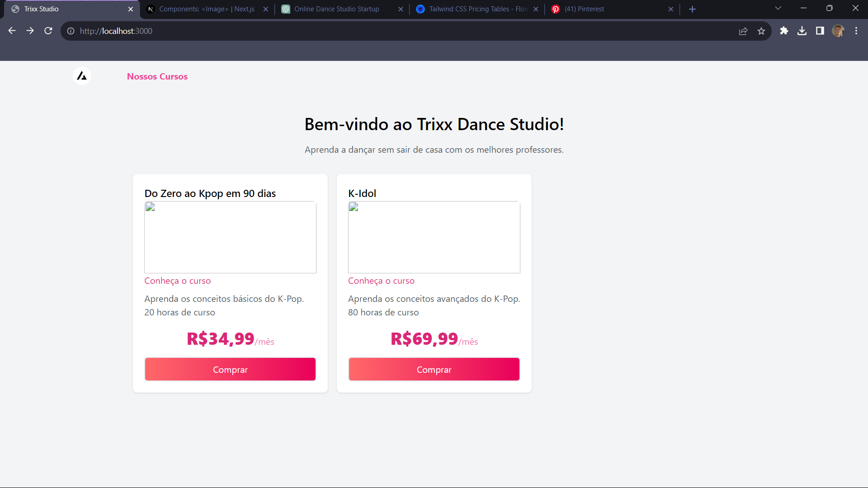Click Conheça o curso under K-Idol
This screenshot has height=488, width=868.
click(x=381, y=281)
